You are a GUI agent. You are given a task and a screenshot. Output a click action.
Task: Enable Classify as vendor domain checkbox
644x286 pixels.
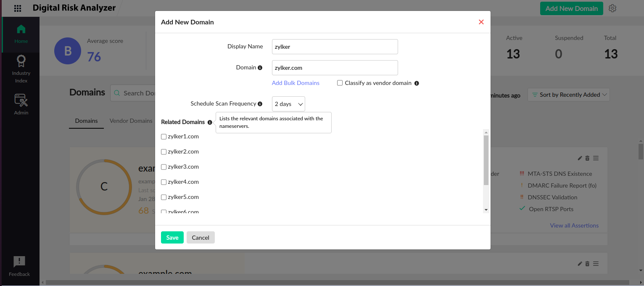[340, 83]
